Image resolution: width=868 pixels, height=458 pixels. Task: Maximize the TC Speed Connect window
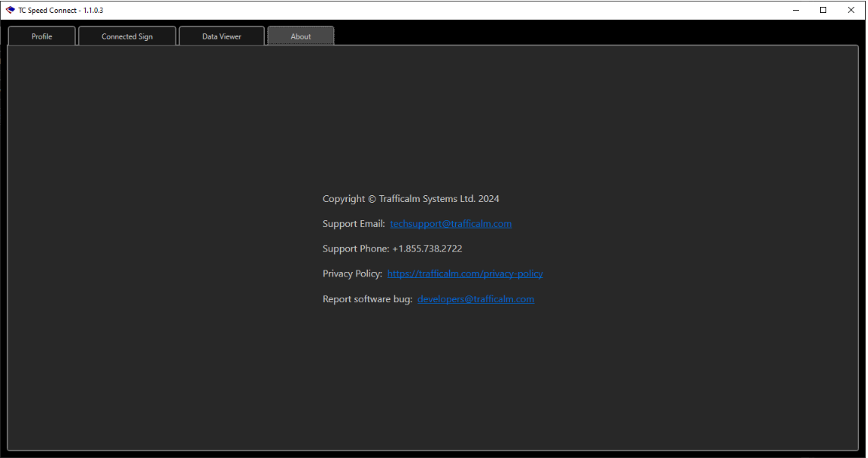(823, 10)
